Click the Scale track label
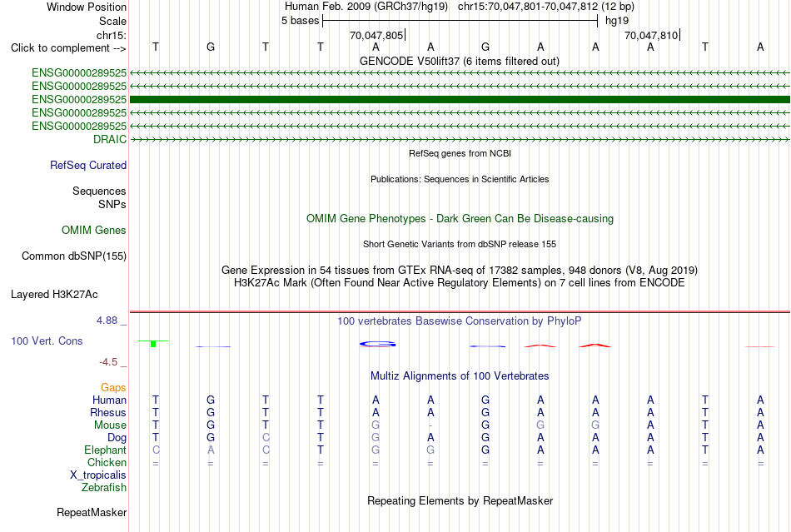Screen dimensions: 791x532 coord(112,21)
